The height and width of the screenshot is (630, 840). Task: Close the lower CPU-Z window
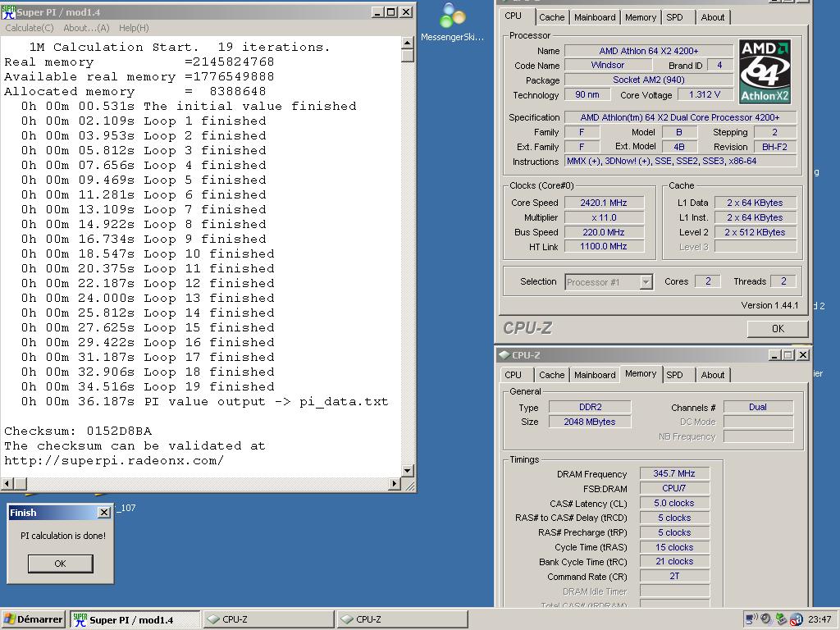803,354
